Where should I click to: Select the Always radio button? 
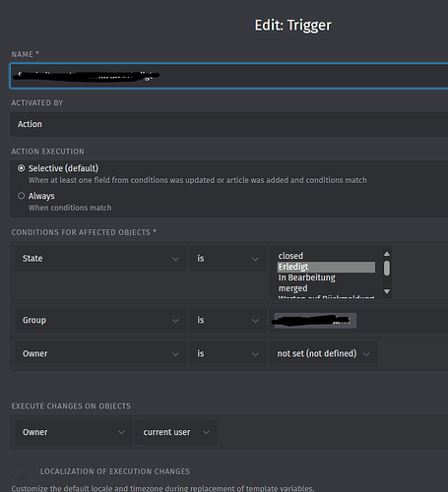[21, 196]
